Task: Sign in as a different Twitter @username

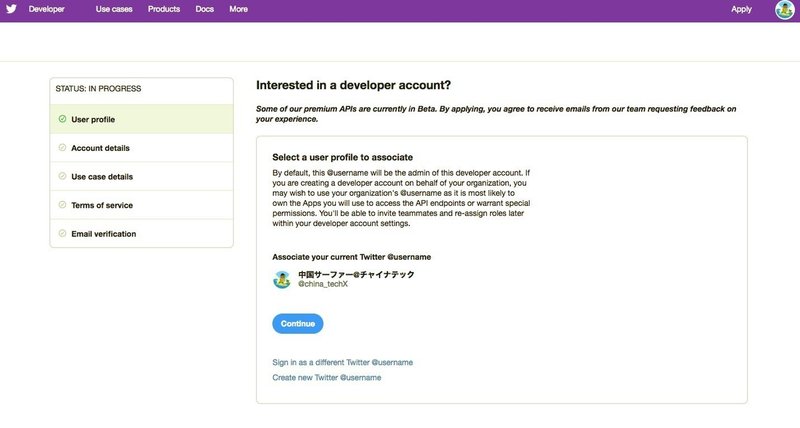Action: 342,362
